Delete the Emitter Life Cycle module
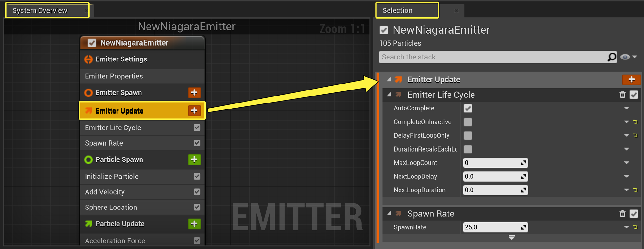Viewport: 644px width, 249px height. (622, 95)
